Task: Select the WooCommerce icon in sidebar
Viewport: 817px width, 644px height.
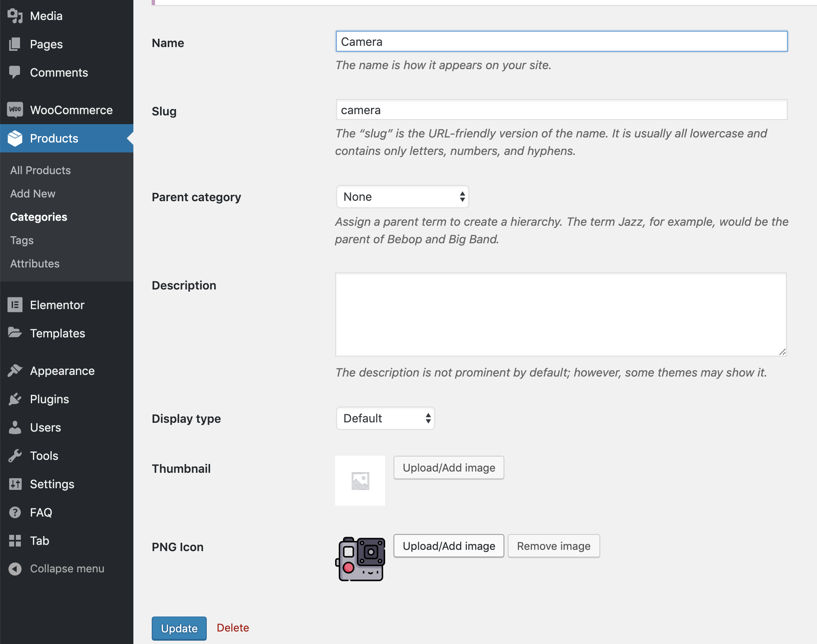Action: pyautogui.click(x=15, y=109)
